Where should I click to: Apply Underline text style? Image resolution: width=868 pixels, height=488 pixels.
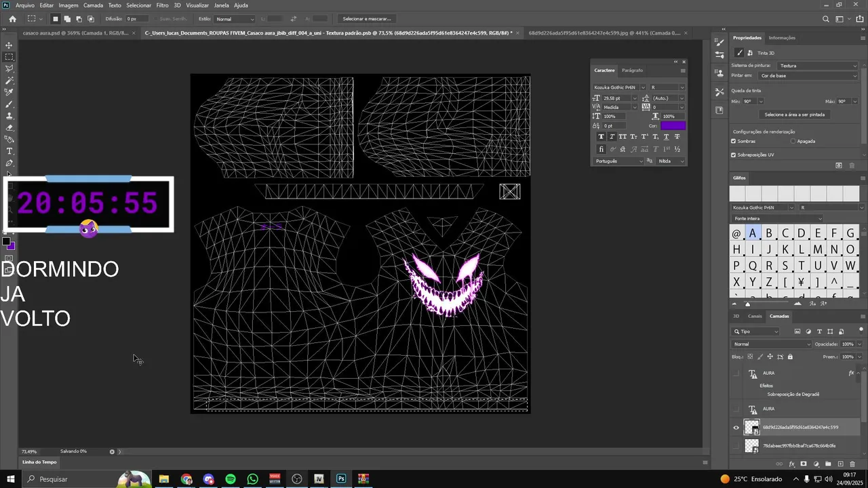666,137
